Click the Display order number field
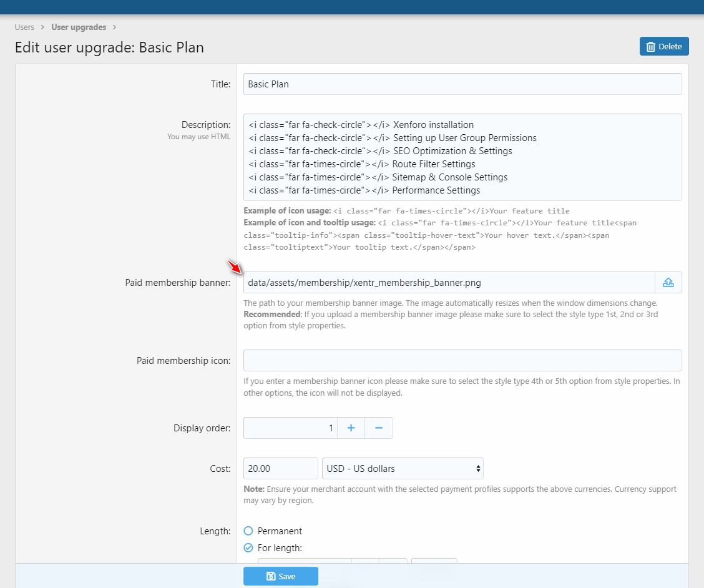 click(290, 428)
